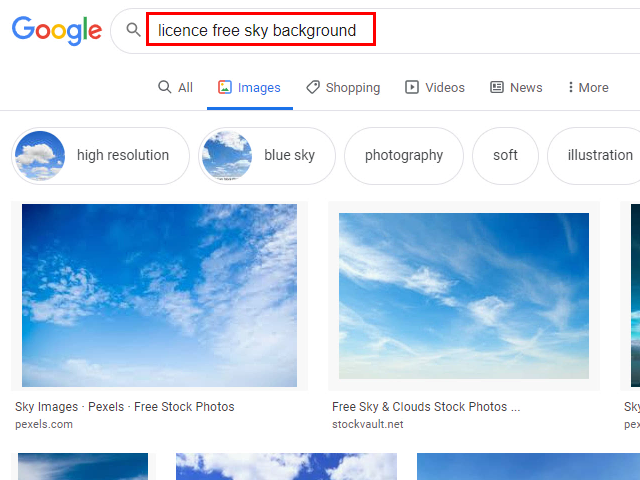Click the Google logo
The image size is (640, 480).
57,29
